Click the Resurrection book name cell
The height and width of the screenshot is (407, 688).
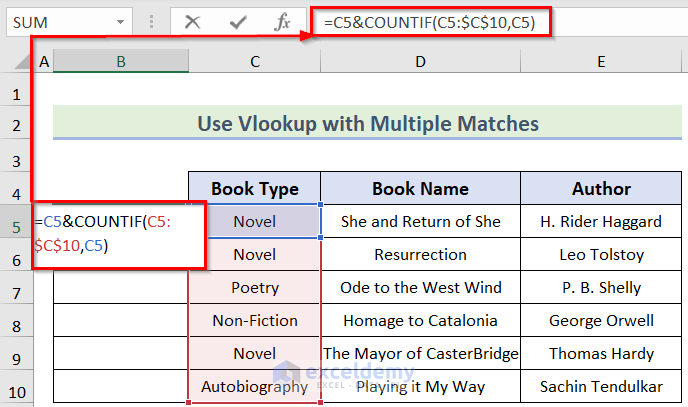[420, 255]
